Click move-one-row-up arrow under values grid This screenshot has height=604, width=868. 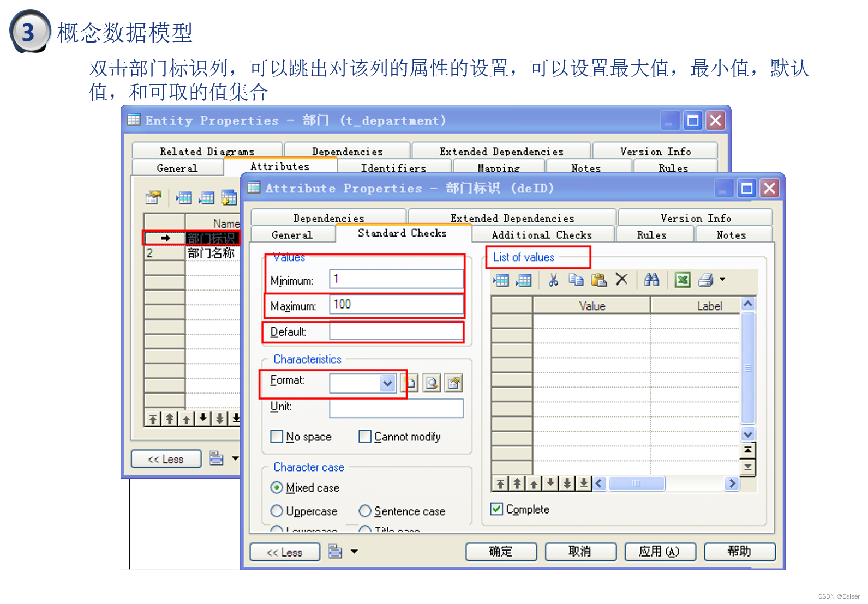(534, 484)
